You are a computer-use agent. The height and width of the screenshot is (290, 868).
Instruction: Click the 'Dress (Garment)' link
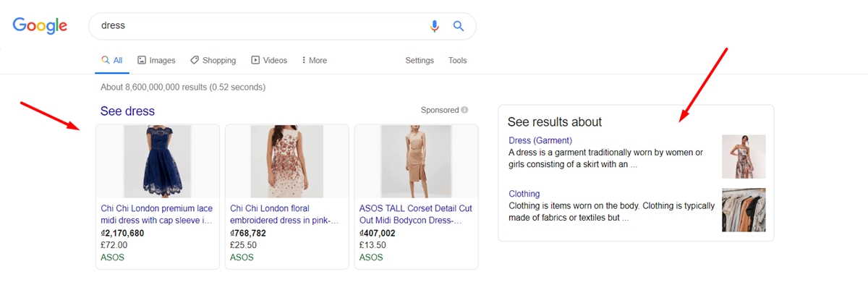(x=540, y=140)
